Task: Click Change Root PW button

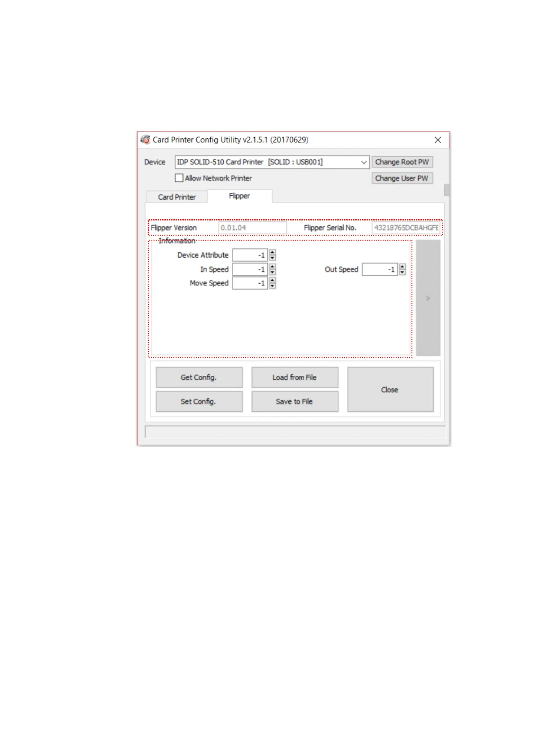Action: point(402,162)
